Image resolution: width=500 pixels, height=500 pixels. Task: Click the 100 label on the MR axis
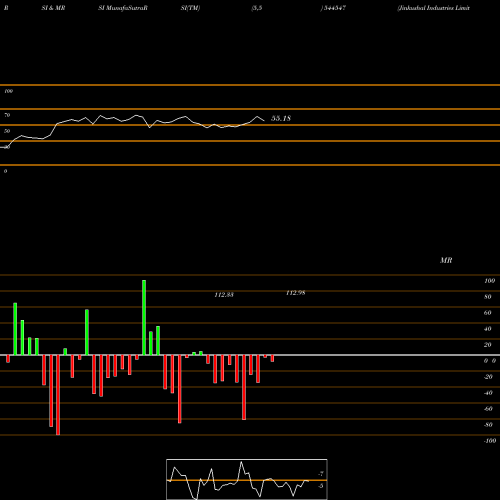(x=489, y=281)
